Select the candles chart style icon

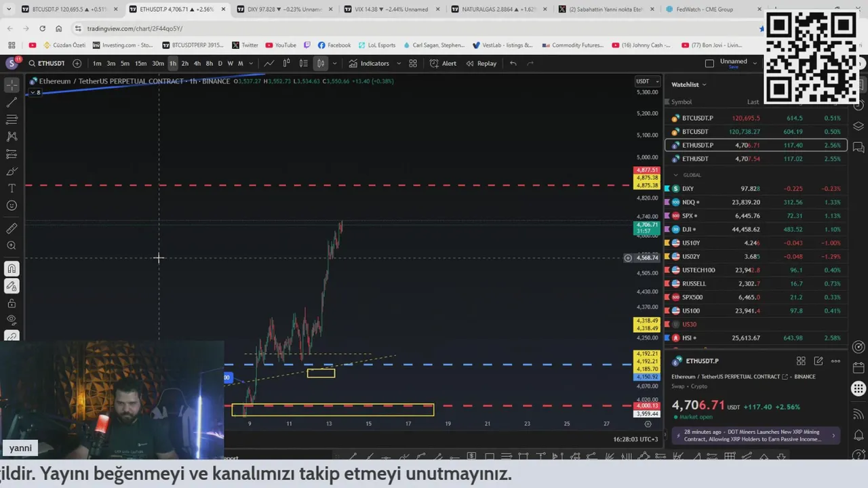point(286,63)
